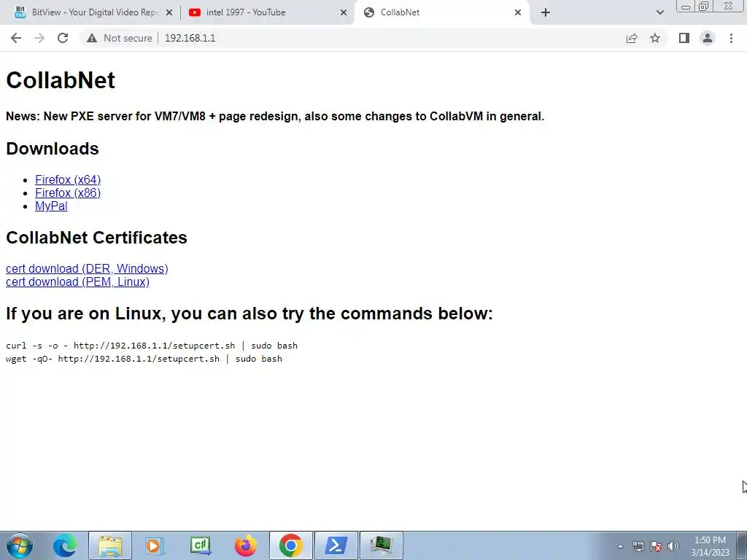
Task: Click the volume speaker tray icon
Action: [x=673, y=546]
